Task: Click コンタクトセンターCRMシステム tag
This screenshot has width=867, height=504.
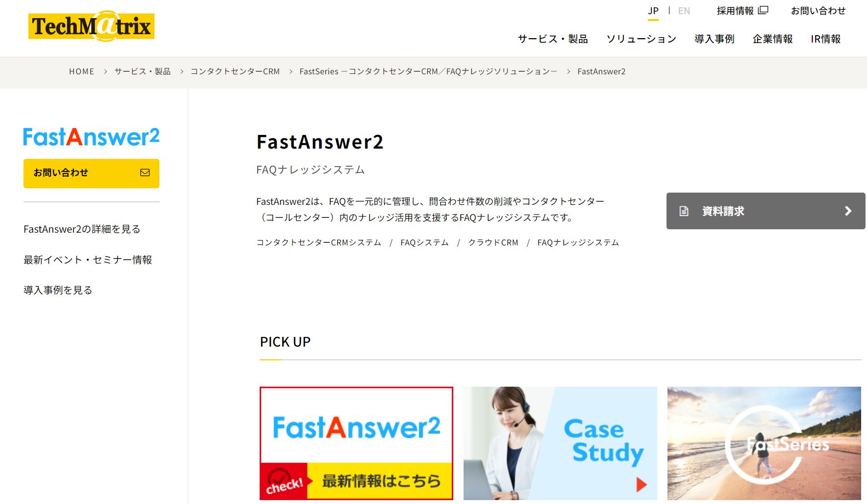Action: click(x=319, y=242)
